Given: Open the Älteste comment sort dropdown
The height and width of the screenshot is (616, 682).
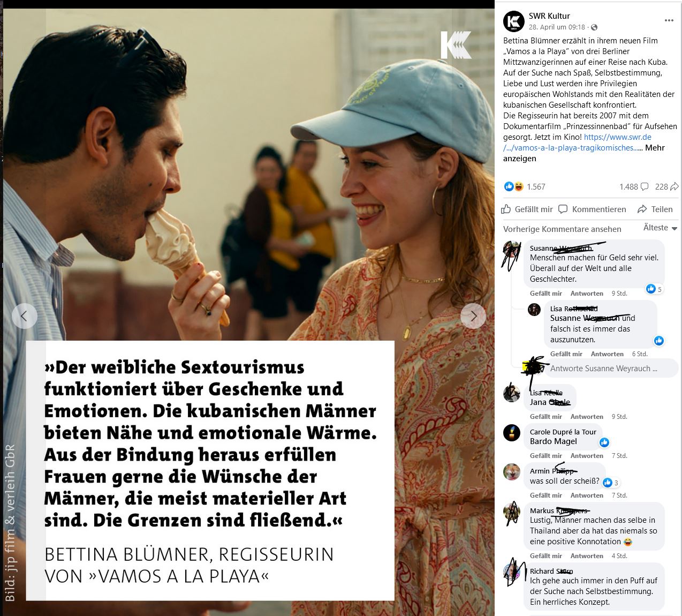Looking at the screenshot, I should coord(660,228).
